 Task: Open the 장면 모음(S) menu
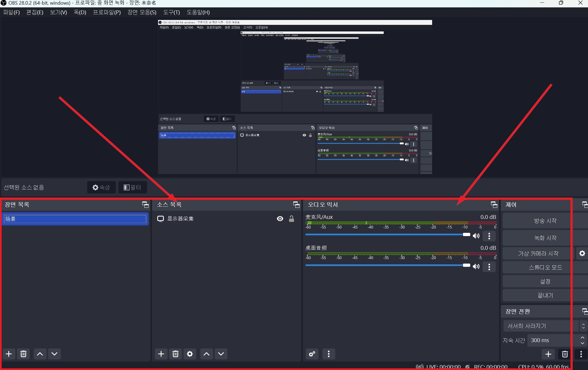142,12
